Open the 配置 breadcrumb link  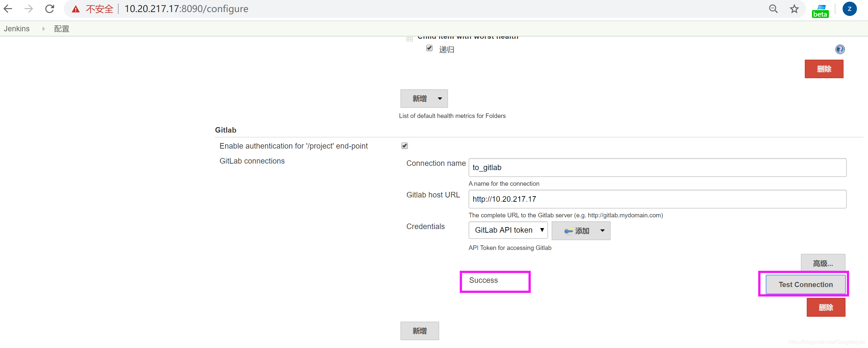click(x=62, y=29)
